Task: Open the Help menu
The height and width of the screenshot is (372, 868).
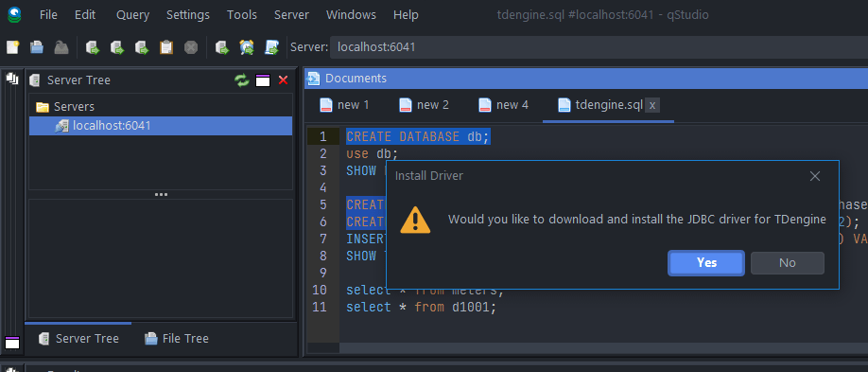Action: coord(406,15)
